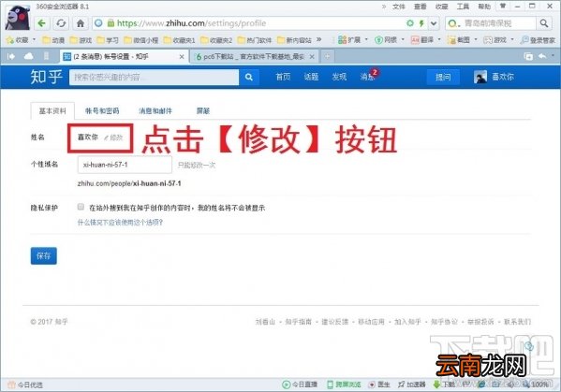561x392 pixels.
Task: Click the green padlock security icon
Action: 111,23
